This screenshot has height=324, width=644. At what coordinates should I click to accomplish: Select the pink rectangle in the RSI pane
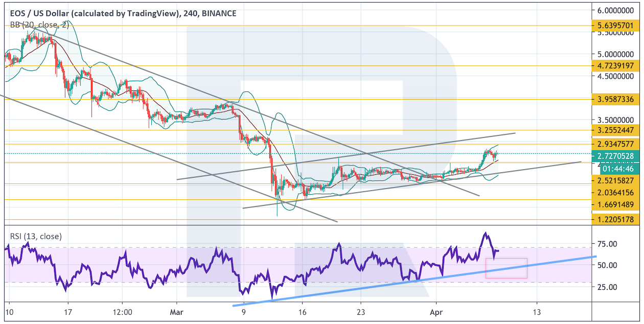coord(506,268)
